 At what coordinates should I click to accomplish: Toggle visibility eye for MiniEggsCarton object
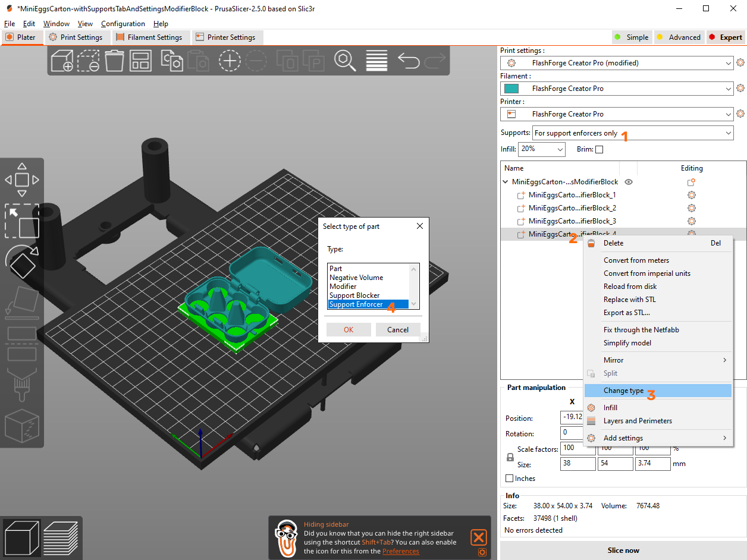point(629,182)
